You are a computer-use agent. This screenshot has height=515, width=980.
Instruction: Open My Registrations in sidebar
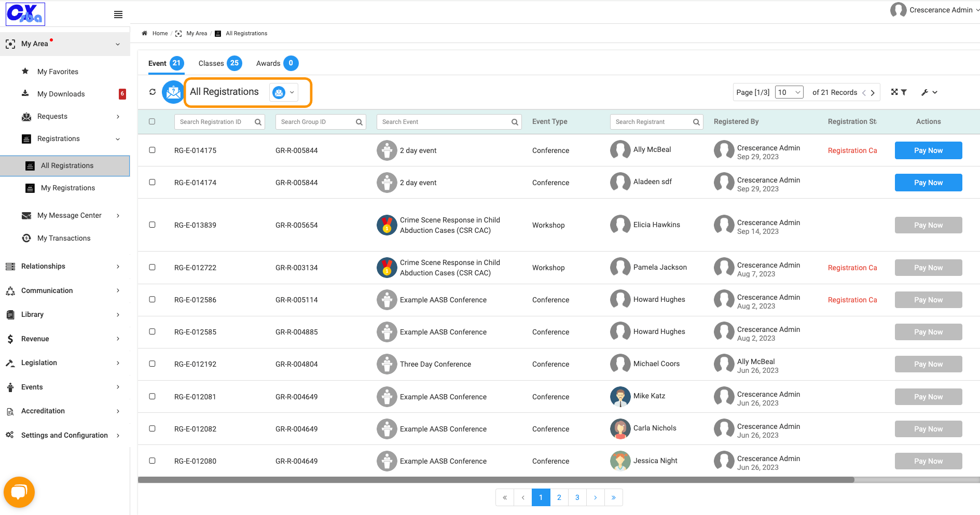[x=68, y=188]
